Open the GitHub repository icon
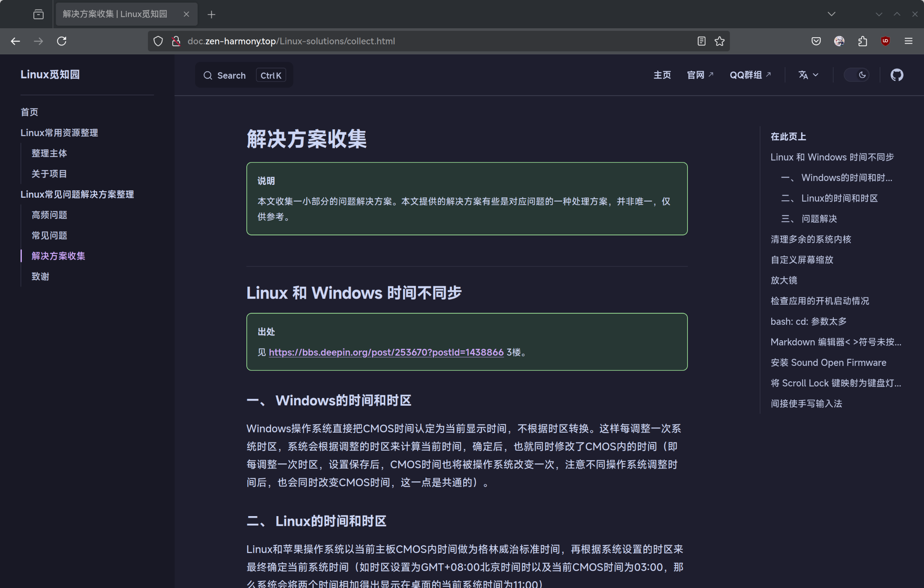The height and width of the screenshot is (588, 924). click(x=897, y=75)
